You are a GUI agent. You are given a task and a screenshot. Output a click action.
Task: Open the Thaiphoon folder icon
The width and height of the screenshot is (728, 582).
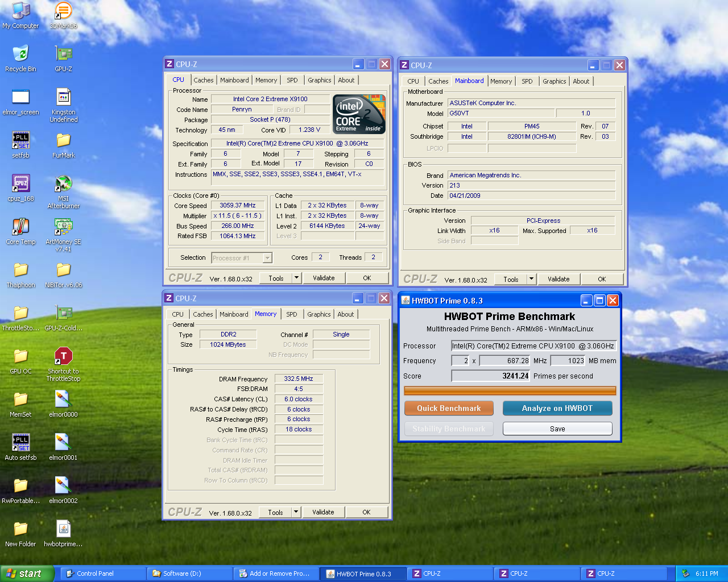pos(20,275)
